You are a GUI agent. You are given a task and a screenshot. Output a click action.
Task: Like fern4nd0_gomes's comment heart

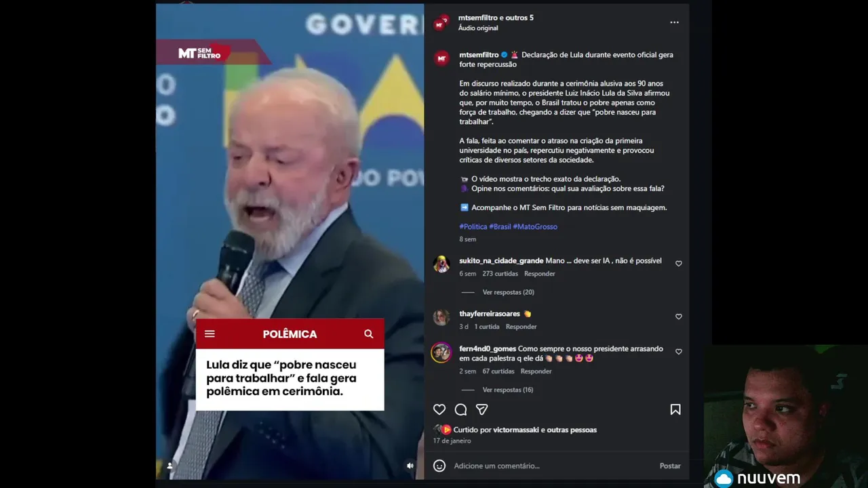pyautogui.click(x=678, y=352)
